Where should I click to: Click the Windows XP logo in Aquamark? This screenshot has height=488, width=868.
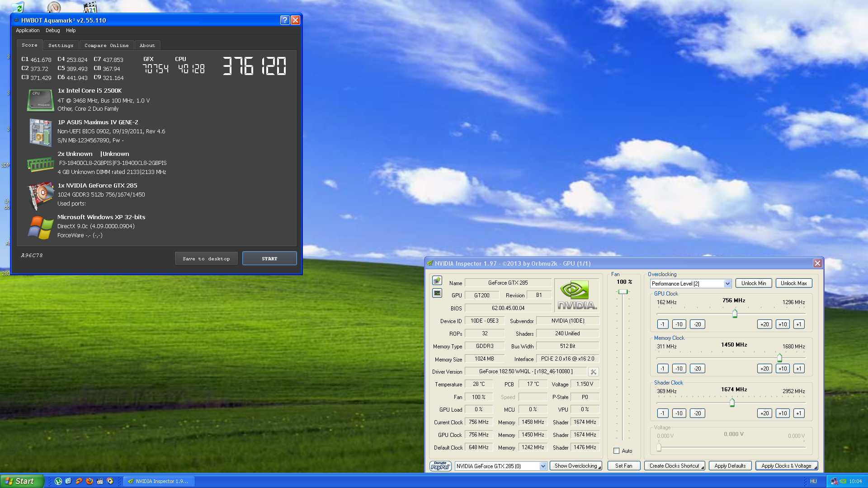40,227
